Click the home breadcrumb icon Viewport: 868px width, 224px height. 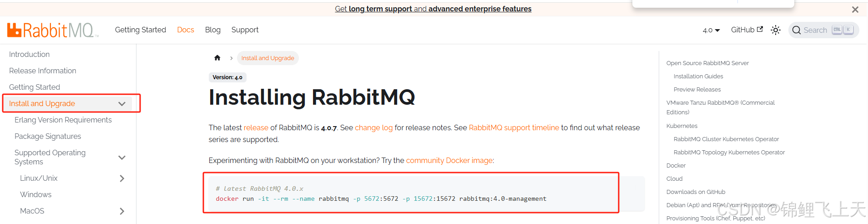click(x=217, y=58)
